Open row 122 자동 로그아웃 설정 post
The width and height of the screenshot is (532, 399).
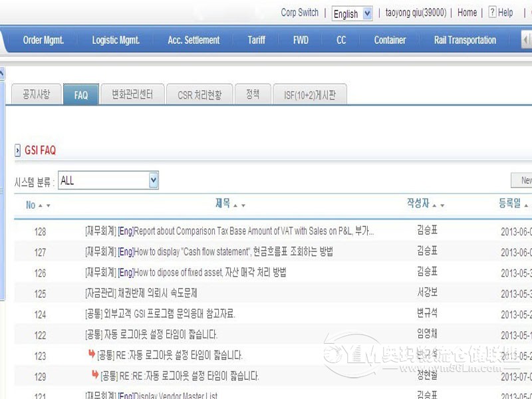click(151, 335)
